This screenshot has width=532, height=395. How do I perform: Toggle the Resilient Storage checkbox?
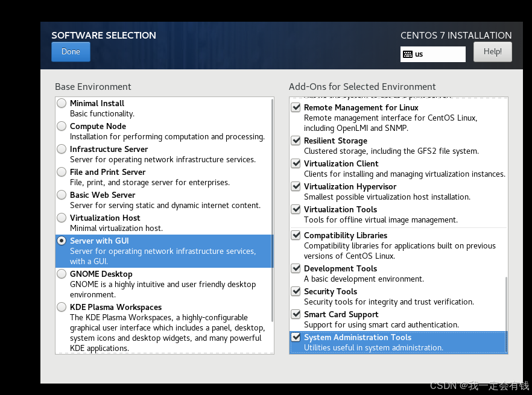tap(296, 141)
